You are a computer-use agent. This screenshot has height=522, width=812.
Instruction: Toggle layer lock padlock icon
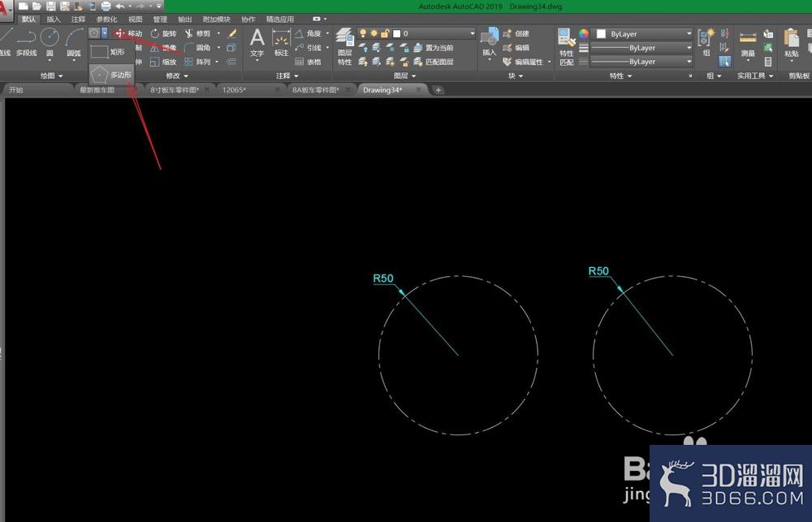[385, 33]
